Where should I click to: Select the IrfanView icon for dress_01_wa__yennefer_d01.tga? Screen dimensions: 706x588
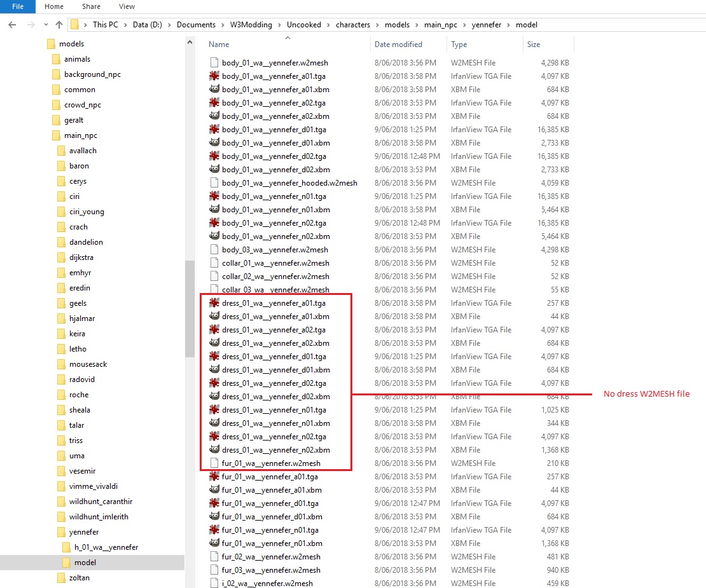pyautogui.click(x=214, y=357)
